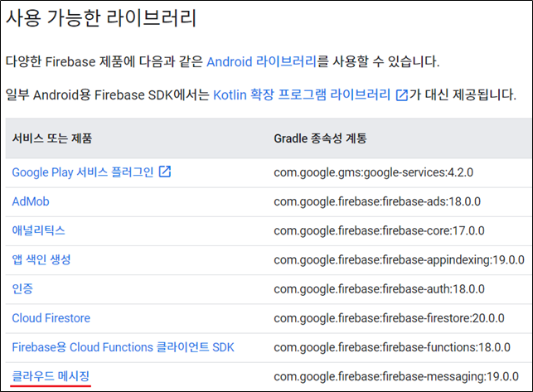
Task: Open Kotlin 확장 프로그램 라이브러리 link
Action: click(x=302, y=94)
